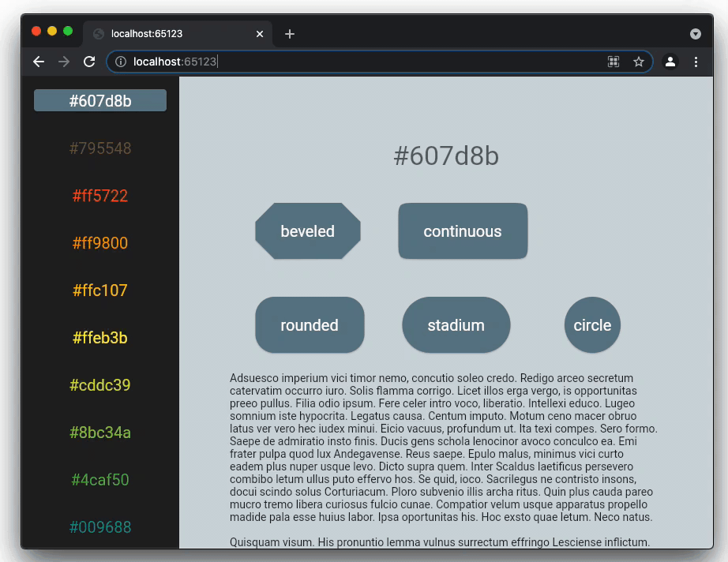The image size is (728, 562).
Task: Pick the #ff5722 color entry
Action: click(x=100, y=196)
